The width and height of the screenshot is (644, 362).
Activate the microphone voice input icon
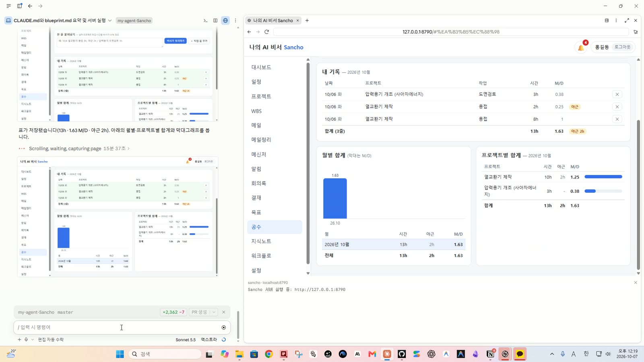pos(26,339)
